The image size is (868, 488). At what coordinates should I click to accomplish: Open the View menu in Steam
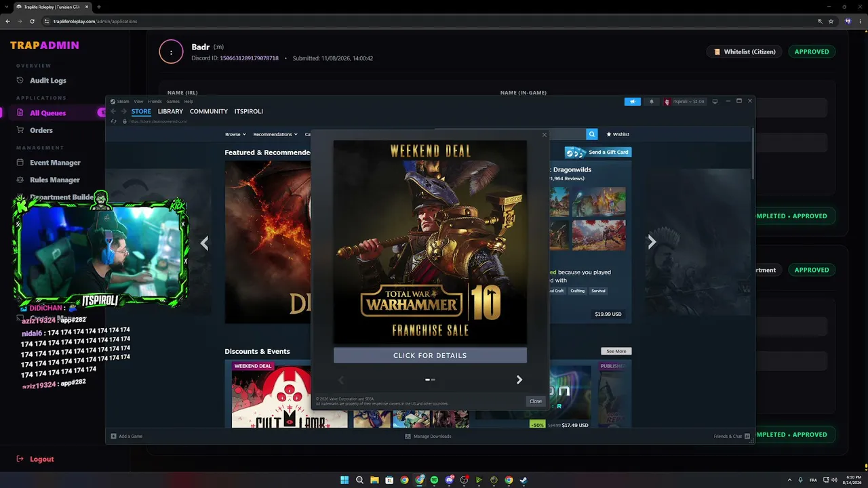138,102
